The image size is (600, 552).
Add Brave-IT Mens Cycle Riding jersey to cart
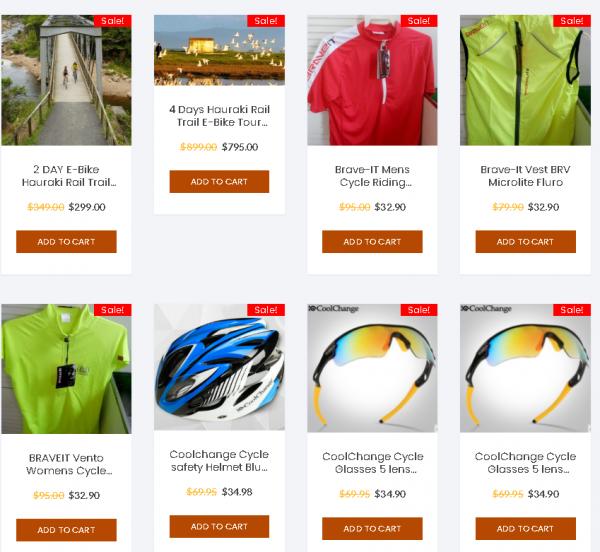pos(372,241)
